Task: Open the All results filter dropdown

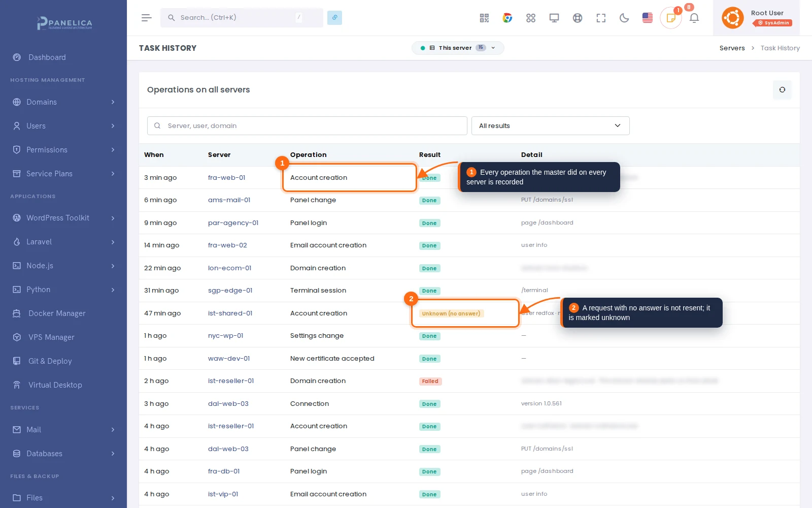Action: click(x=551, y=126)
